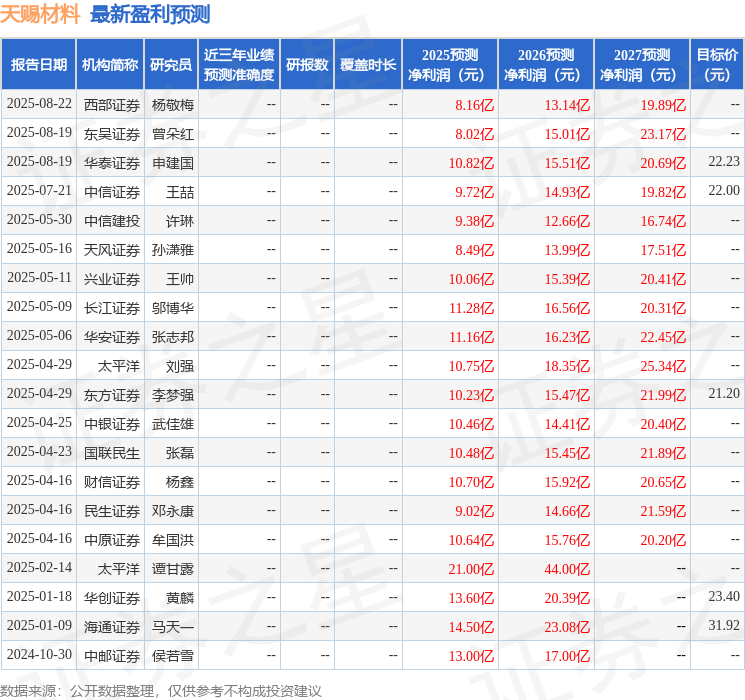Click the 2026预测净利润 column header
This screenshot has width=745, height=700.
point(545,65)
